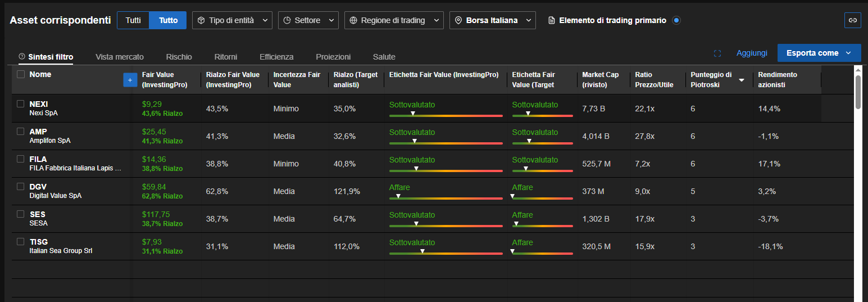868x302 pixels.
Task: Click the document icon before Elemento di trading primario
Action: tap(551, 20)
